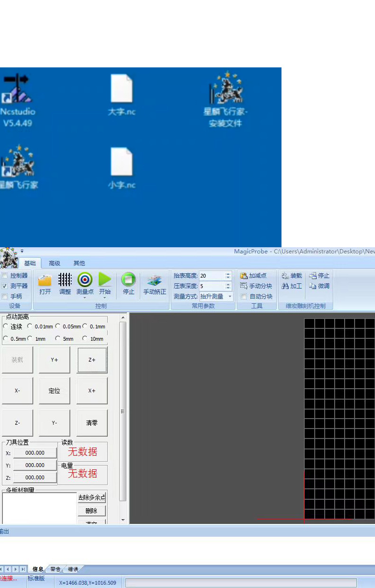Screen dimensions: 375x588
Task: Click the 删除 button
Action: 92,511
